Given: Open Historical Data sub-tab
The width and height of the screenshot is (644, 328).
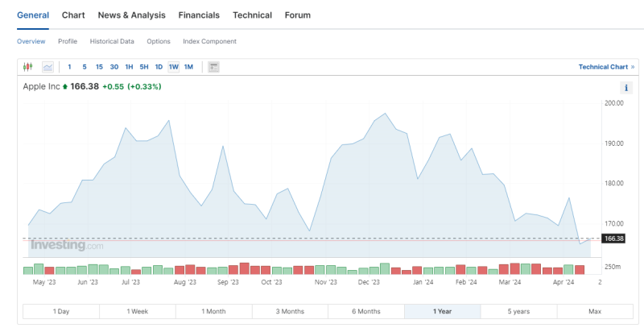Looking at the screenshot, I should tap(112, 41).
